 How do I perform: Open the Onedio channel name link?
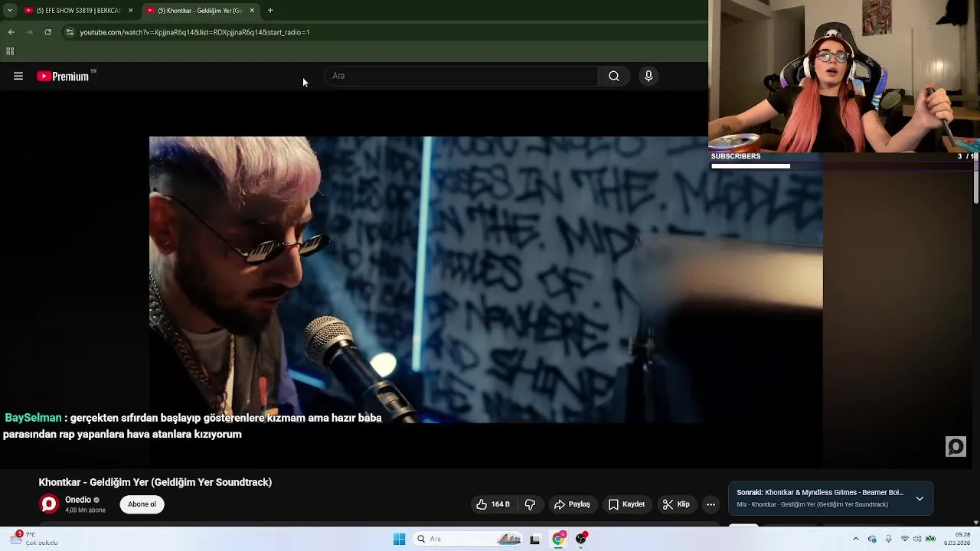click(x=78, y=500)
